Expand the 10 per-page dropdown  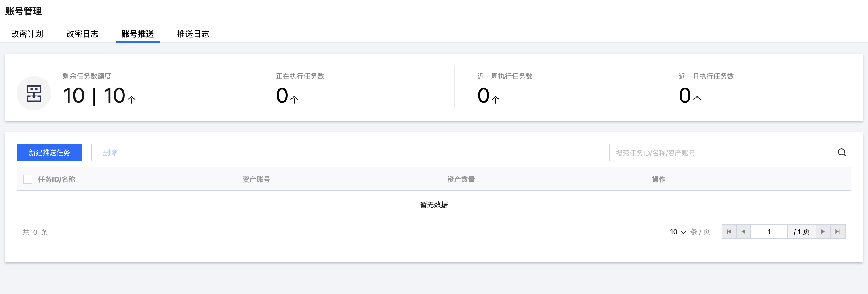point(677,232)
